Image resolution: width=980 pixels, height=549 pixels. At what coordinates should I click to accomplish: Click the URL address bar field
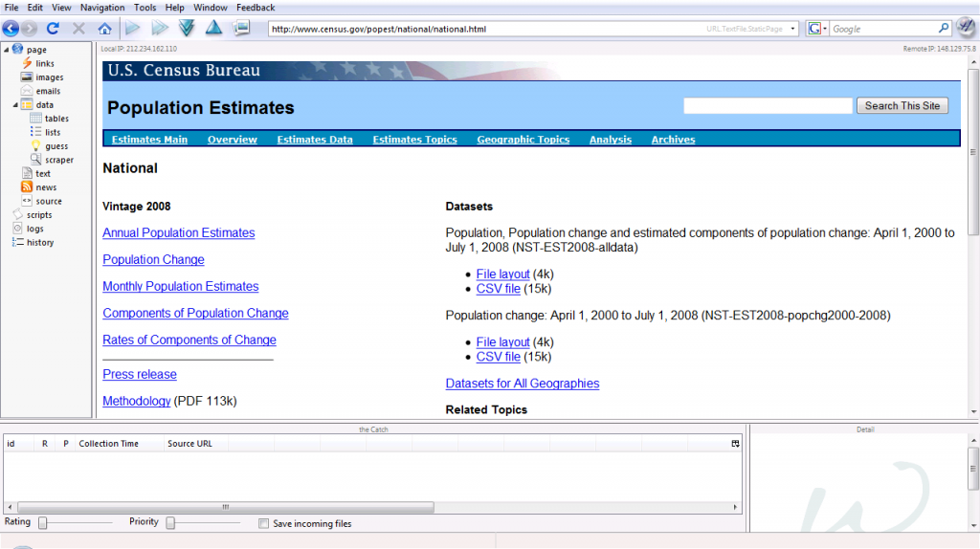click(479, 29)
